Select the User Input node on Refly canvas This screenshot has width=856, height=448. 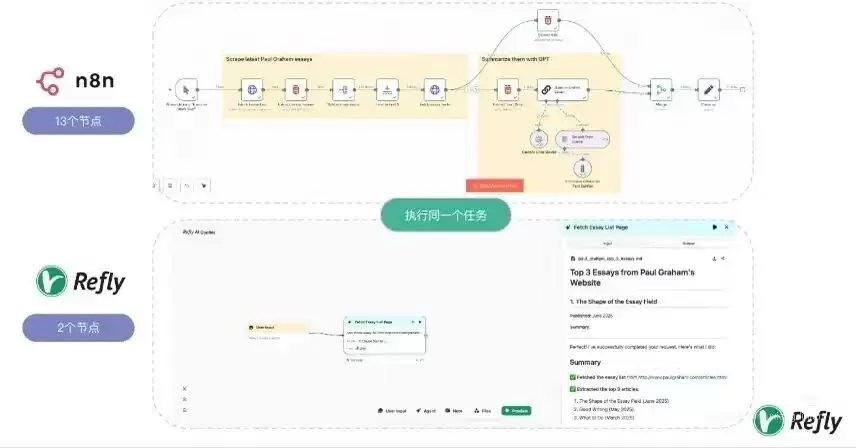[277, 327]
